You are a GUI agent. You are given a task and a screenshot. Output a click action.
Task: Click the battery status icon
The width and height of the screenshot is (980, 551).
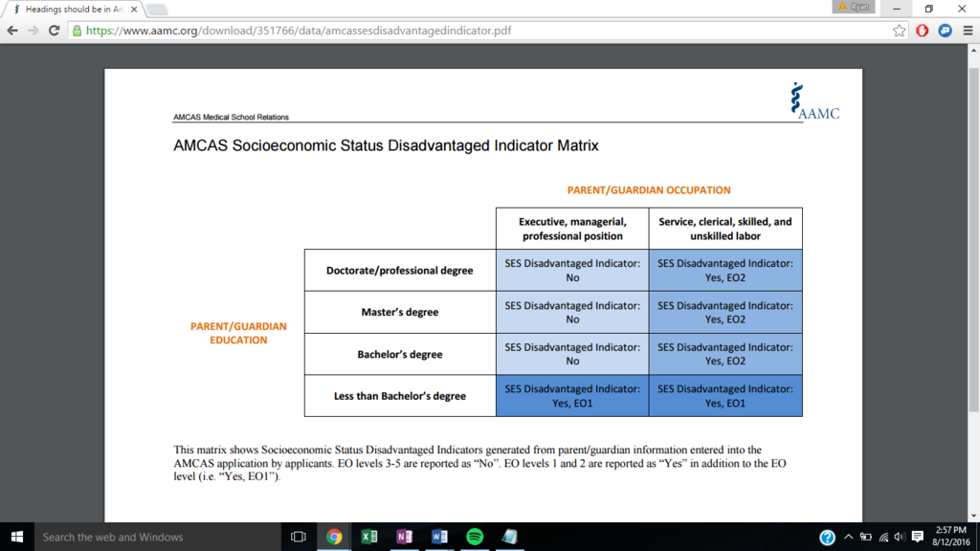865,537
